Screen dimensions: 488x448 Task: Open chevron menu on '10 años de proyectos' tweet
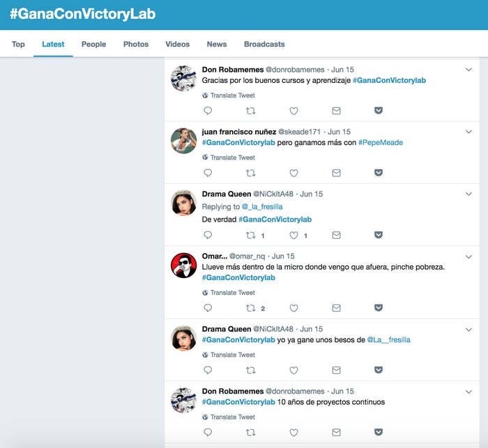click(x=468, y=392)
